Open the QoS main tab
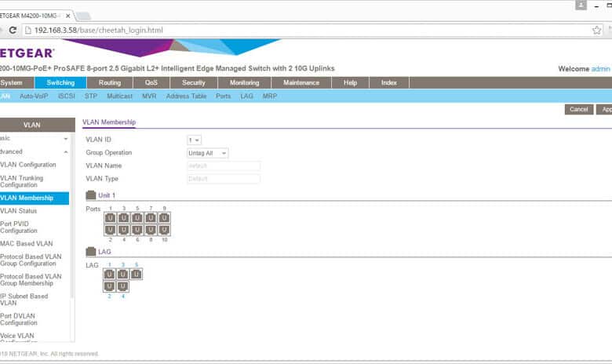The image size is (612, 364). point(151,82)
